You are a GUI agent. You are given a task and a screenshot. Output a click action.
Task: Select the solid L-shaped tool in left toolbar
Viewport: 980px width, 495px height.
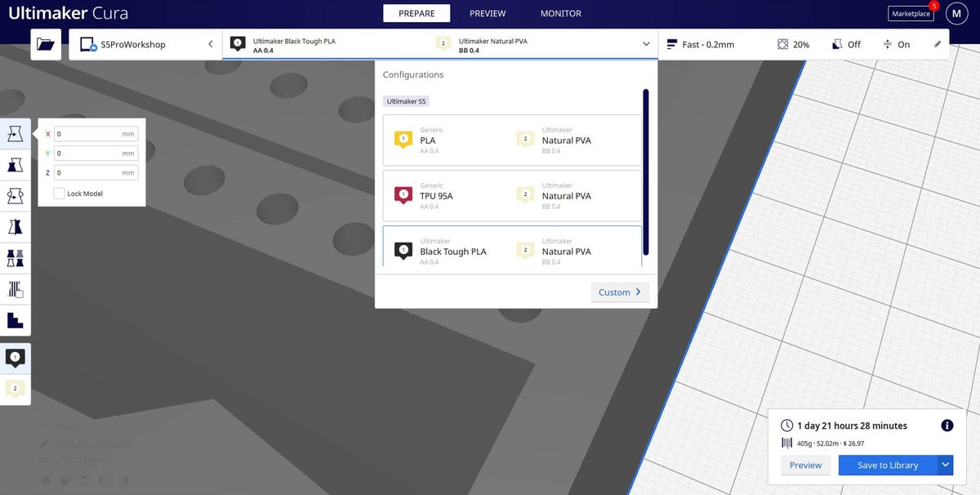point(15,320)
